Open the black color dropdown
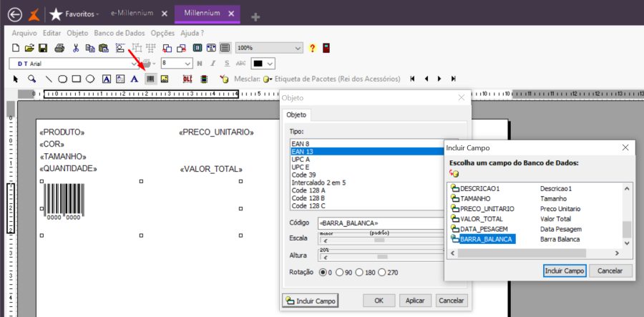The height and width of the screenshot is (317, 644). click(270, 64)
